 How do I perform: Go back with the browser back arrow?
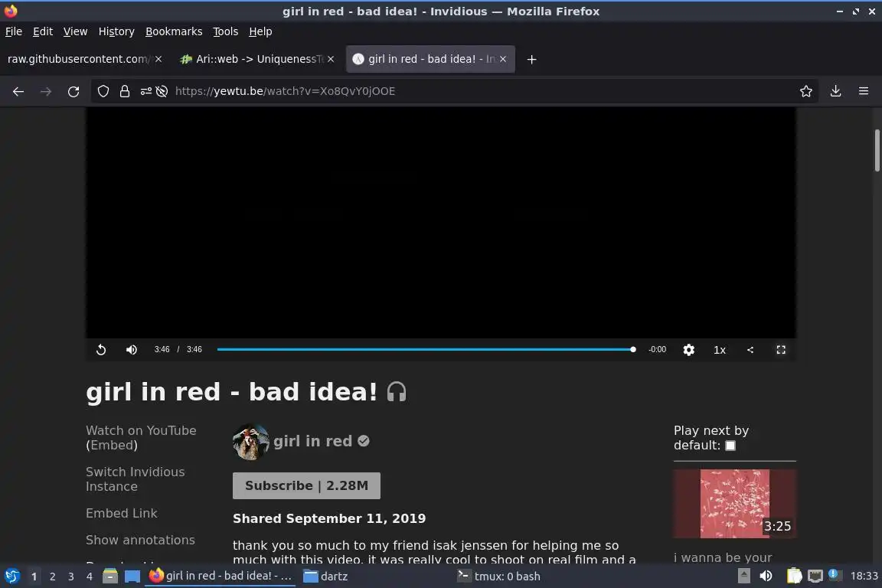click(18, 91)
